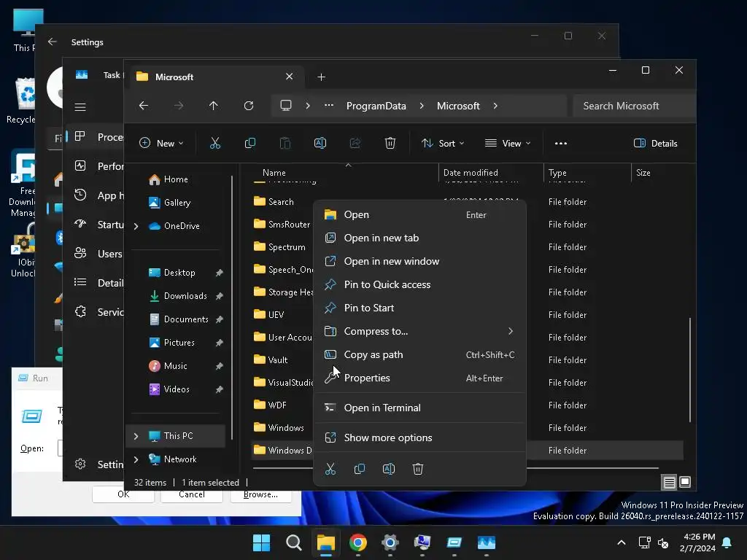Select Pin to Start
This screenshot has height=560, width=747.
tap(419, 308)
